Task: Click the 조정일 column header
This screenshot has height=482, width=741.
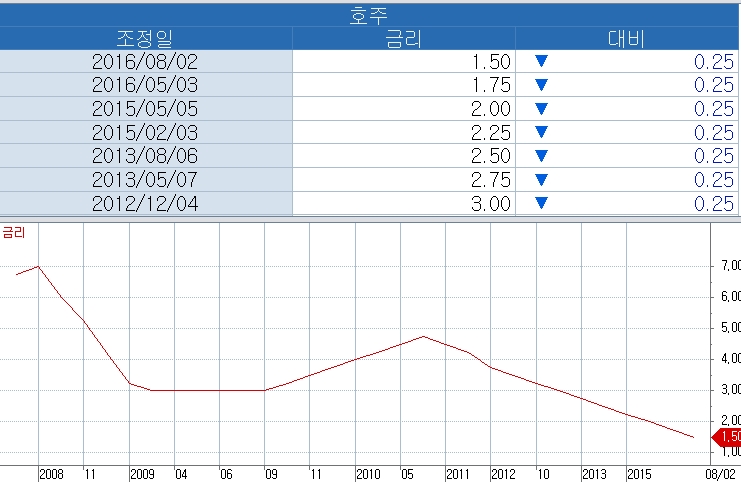Action: coord(146,38)
